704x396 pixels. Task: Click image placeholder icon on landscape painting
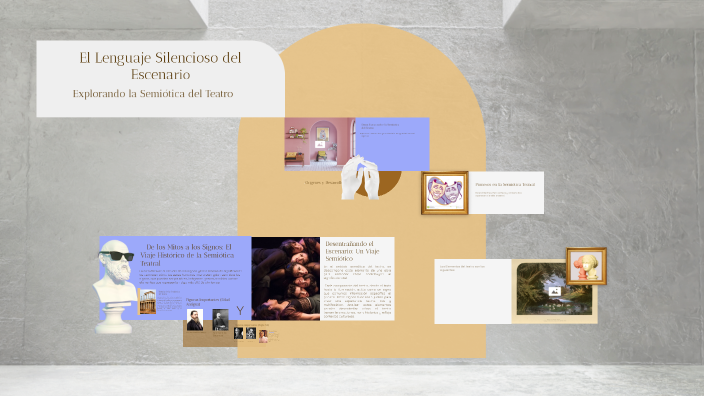coord(554,291)
